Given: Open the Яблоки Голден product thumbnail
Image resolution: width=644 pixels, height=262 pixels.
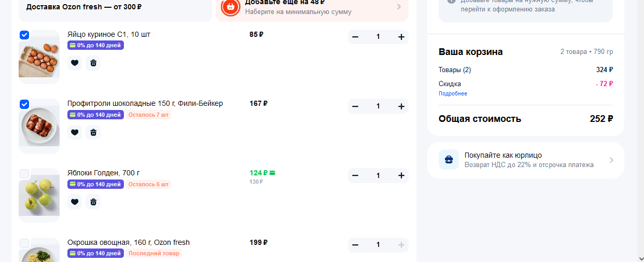Looking at the screenshot, I should [39, 195].
